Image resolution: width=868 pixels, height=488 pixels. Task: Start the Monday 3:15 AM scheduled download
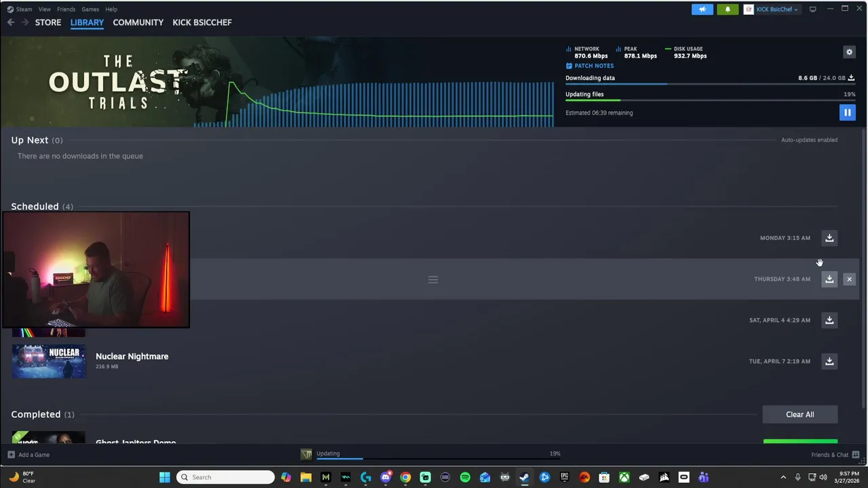[829, 238]
